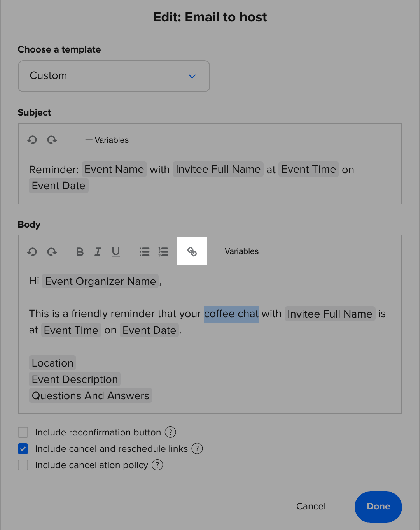This screenshot has width=420, height=530.
Task: Select Invitee Full Name variable in Subject
Action: pos(218,169)
